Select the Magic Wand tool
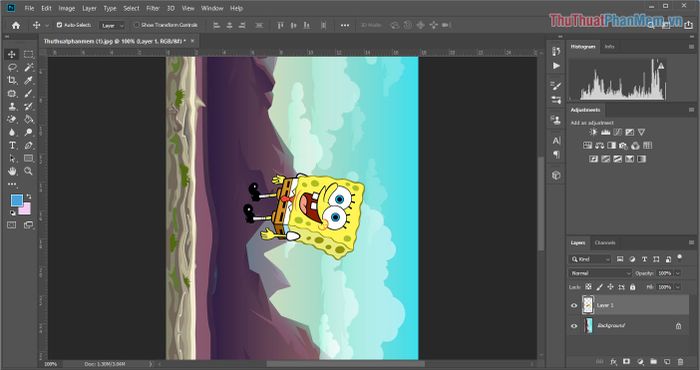700x370 pixels. [29, 67]
